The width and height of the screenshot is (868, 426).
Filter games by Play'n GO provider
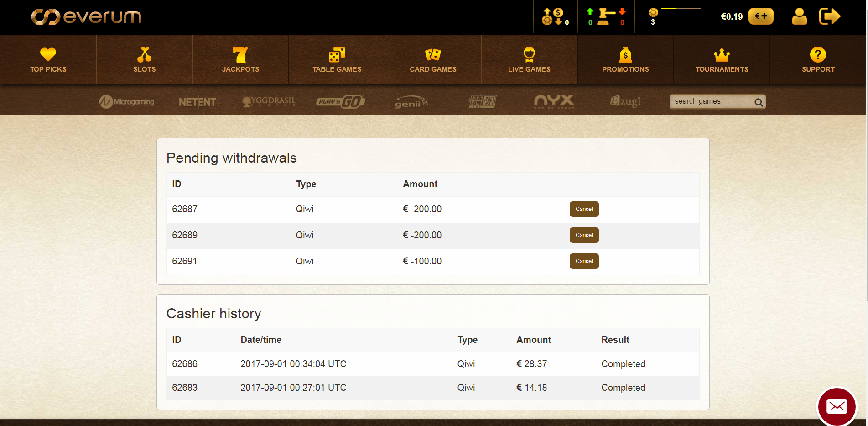pyautogui.click(x=340, y=101)
